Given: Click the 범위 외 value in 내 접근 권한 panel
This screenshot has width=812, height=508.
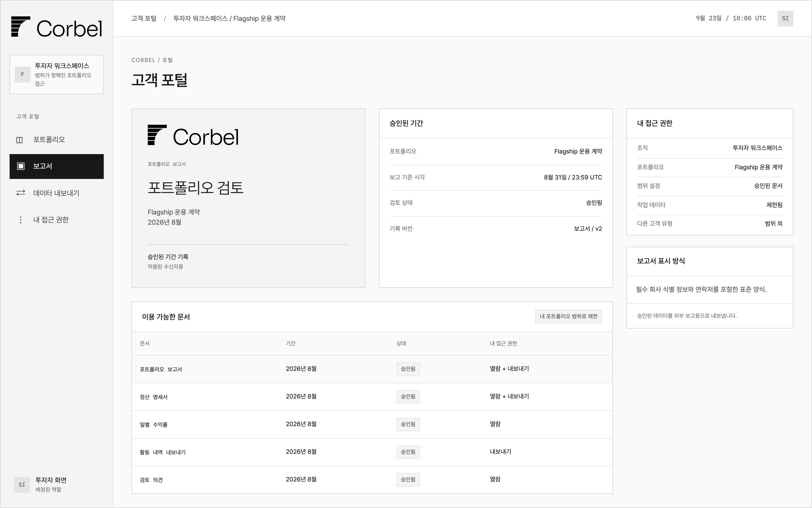Looking at the screenshot, I should tap(773, 224).
